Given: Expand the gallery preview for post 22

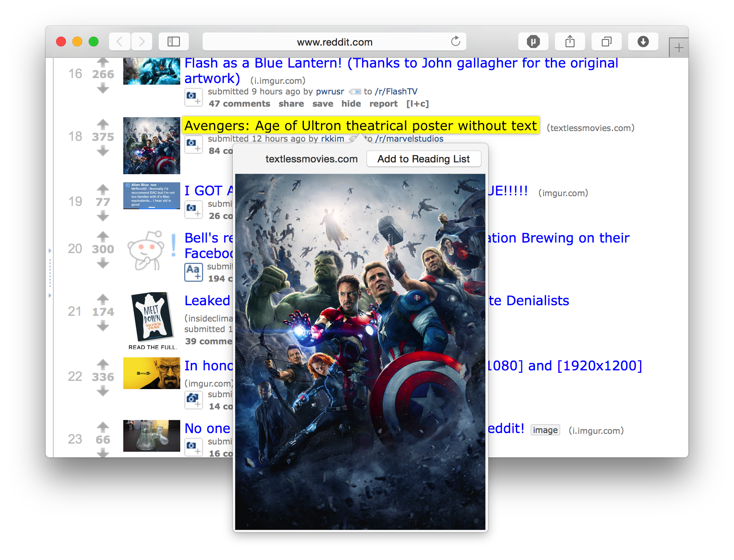Looking at the screenshot, I should tap(194, 400).
